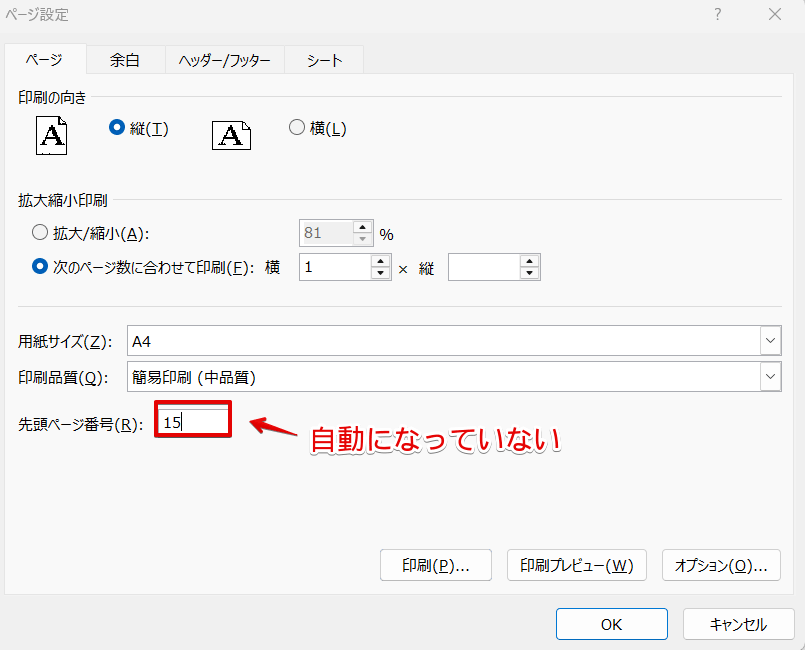Open the ヘッダー/フッター tab

[224, 60]
